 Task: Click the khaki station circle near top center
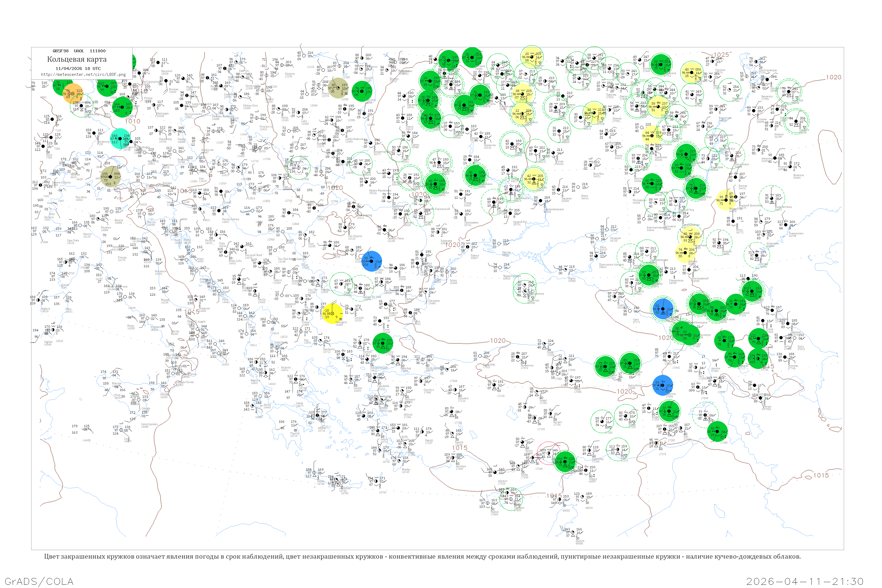point(338,88)
